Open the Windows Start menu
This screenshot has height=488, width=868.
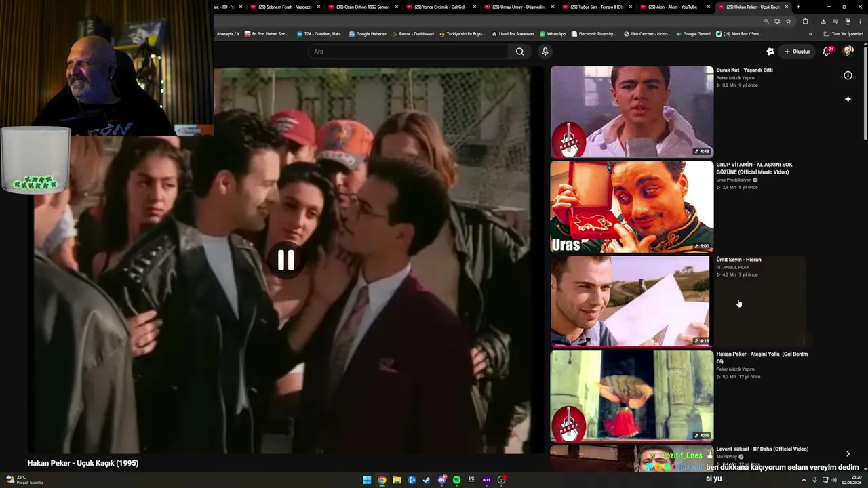367,480
